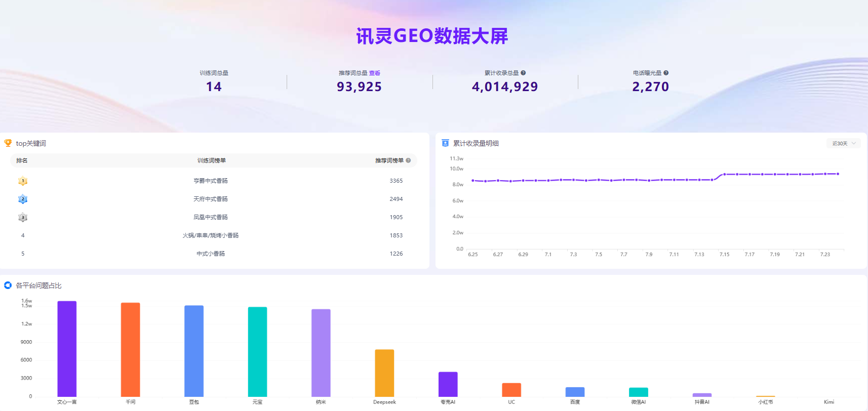Click keyword 亨爵中式香肠 in the ranking
This screenshot has width=868, height=411.
click(211, 181)
